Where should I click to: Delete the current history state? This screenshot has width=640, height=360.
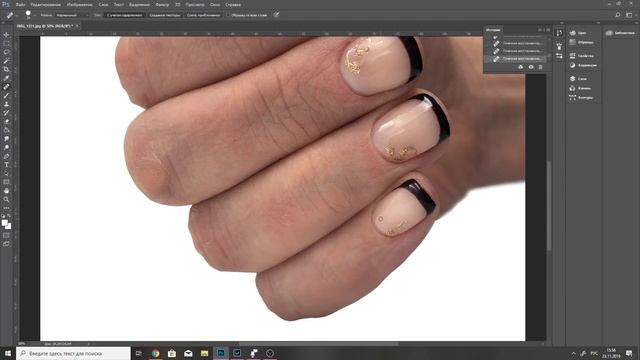541,67
